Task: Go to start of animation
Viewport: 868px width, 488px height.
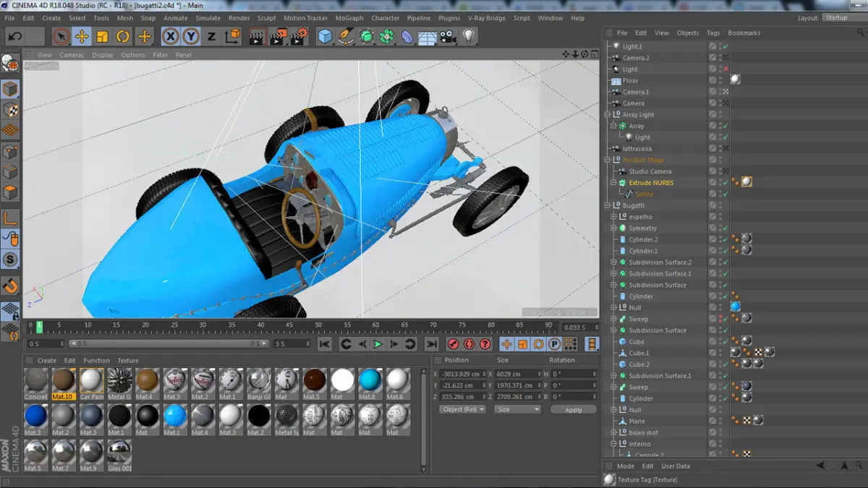Action: click(325, 344)
